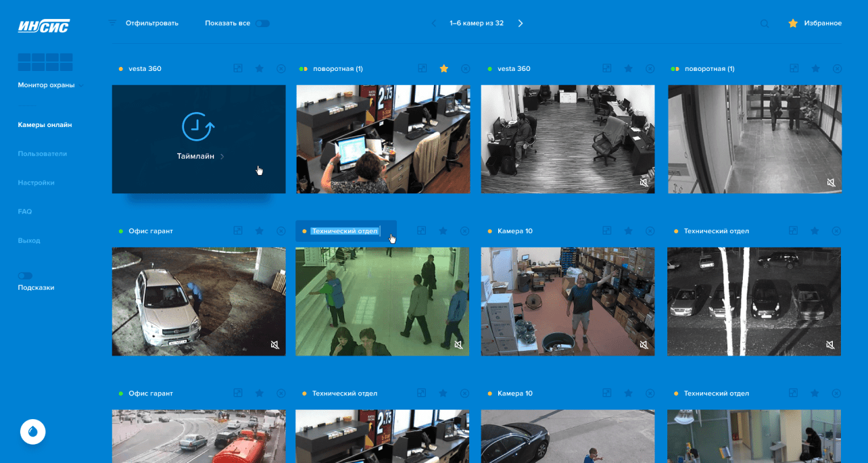Open the Избранное favorites view
This screenshot has height=463, width=868.
pyautogui.click(x=823, y=24)
